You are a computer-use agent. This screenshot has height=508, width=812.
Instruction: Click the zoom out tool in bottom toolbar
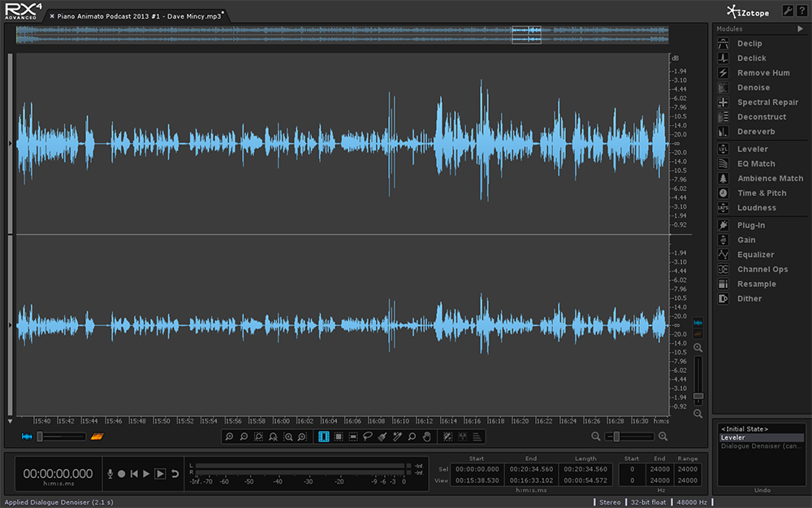tap(244, 437)
